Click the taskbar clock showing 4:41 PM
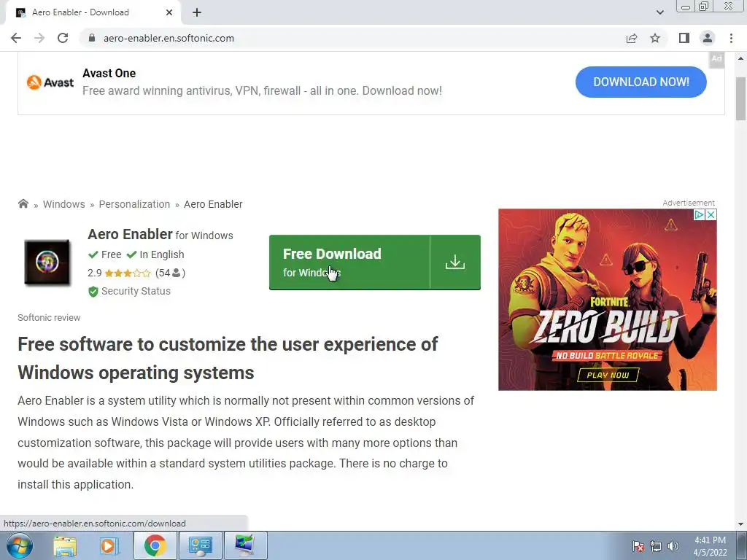Viewport: 747px width, 560px height. pyautogui.click(x=710, y=546)
